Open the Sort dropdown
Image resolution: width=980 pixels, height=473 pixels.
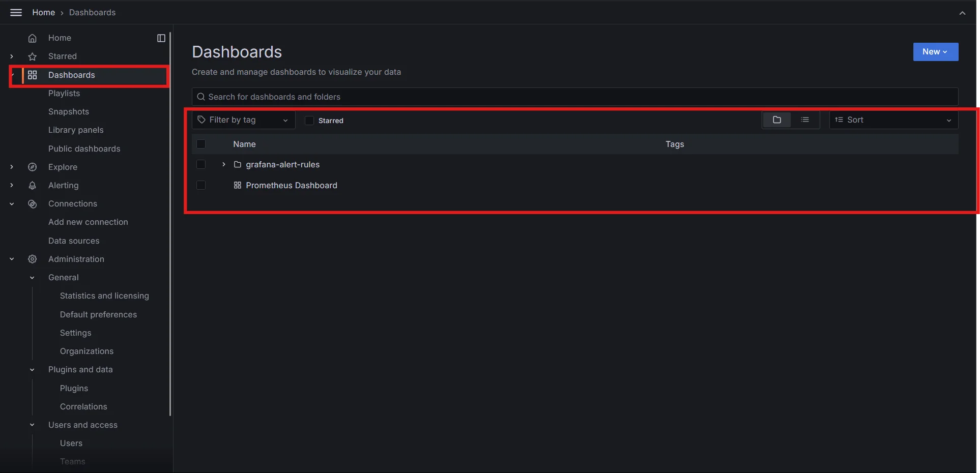click(x=892, y=120)
